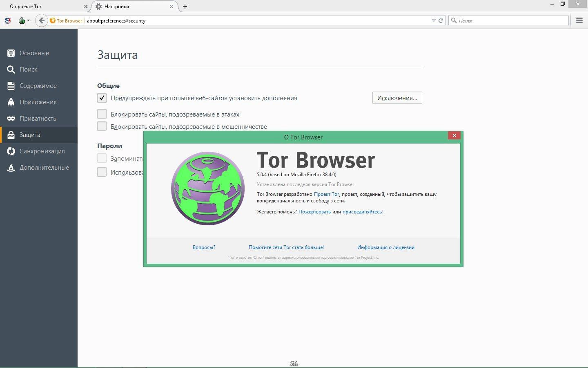Viewport: 588px width, 368px height.
Task: Close the 'О Tor Browser' dialog
Action: click(x=454, y=135)
